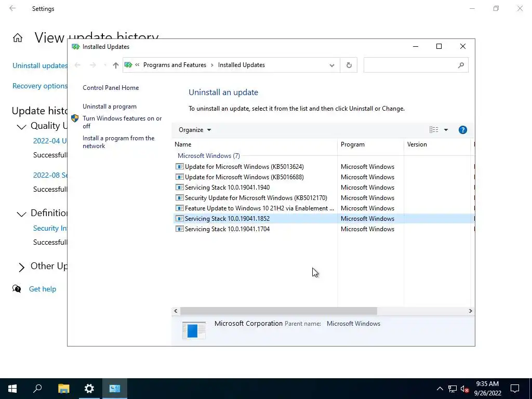Click Recovery options link in Settings
Image resolution: width=532 pixels, height=399 pixels.
[40, 86]
